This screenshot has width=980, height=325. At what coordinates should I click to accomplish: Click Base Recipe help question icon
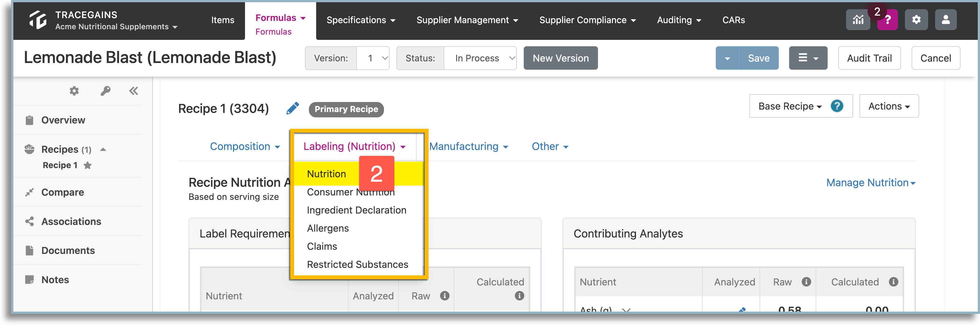pos(837,106)
